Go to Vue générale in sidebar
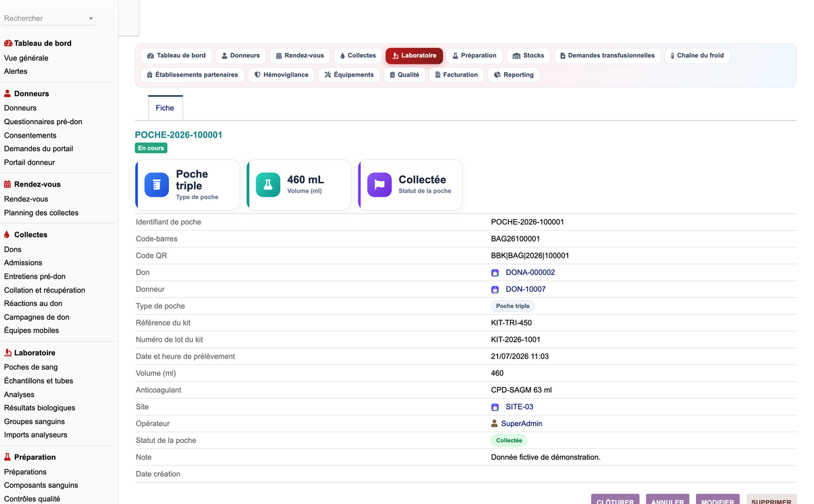 (26, 58)
